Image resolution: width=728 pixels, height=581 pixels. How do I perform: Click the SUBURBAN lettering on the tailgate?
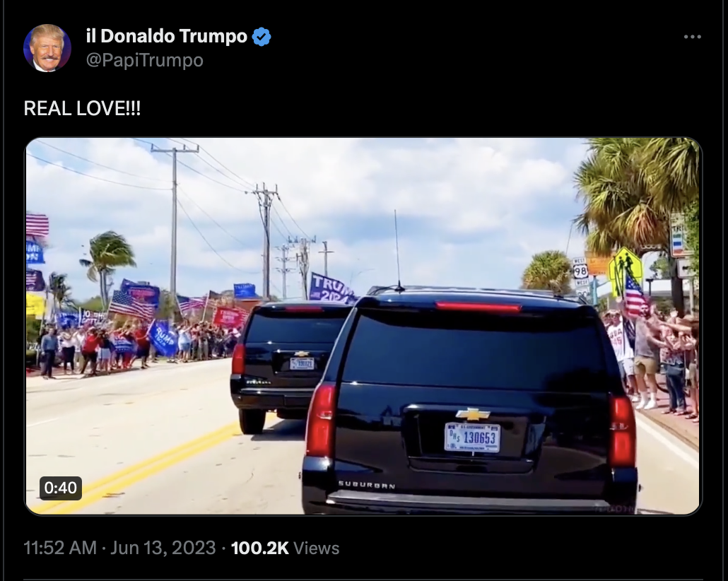pos(367,486)
